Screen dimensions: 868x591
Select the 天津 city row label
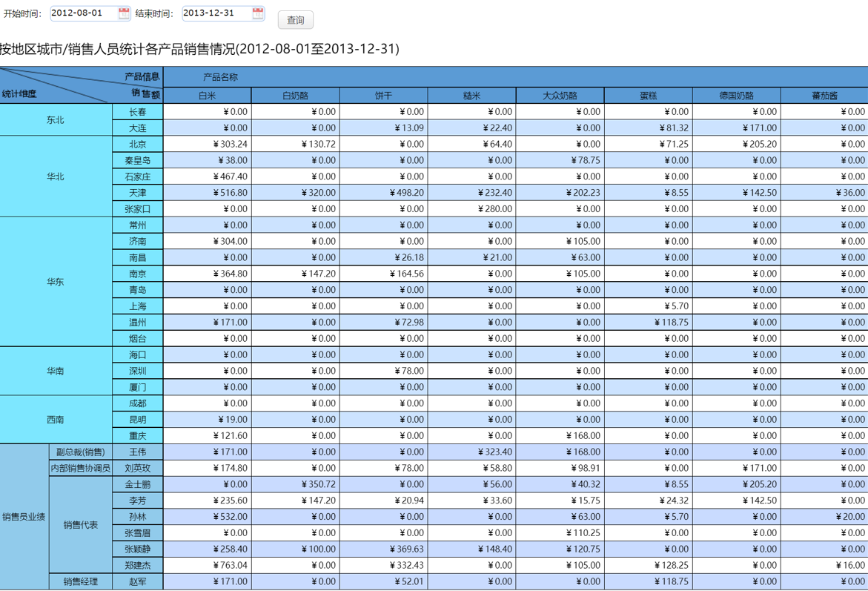point(138,193)
